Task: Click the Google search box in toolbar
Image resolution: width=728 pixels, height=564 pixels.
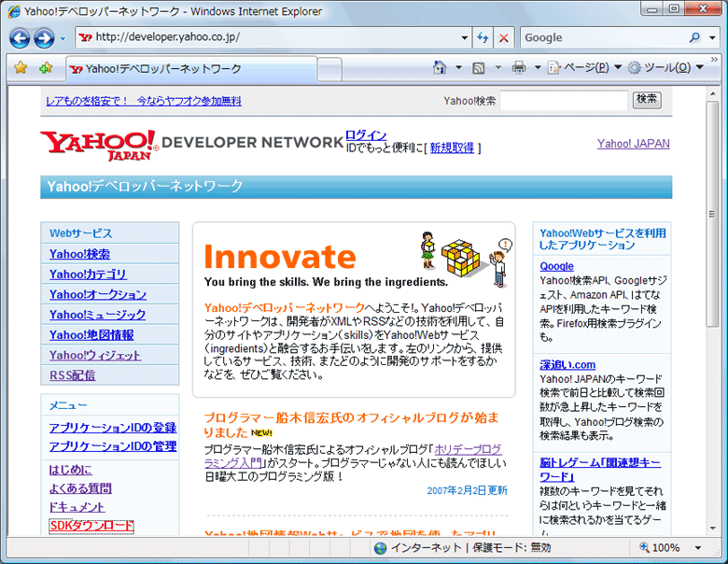Action: (604, 37)
